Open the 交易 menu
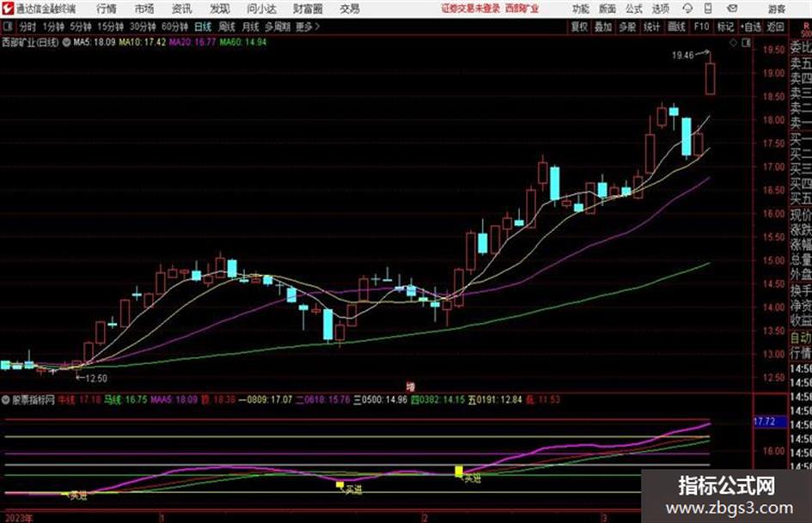The width and height of the screenshot is (812, 523). pos(350,9)
